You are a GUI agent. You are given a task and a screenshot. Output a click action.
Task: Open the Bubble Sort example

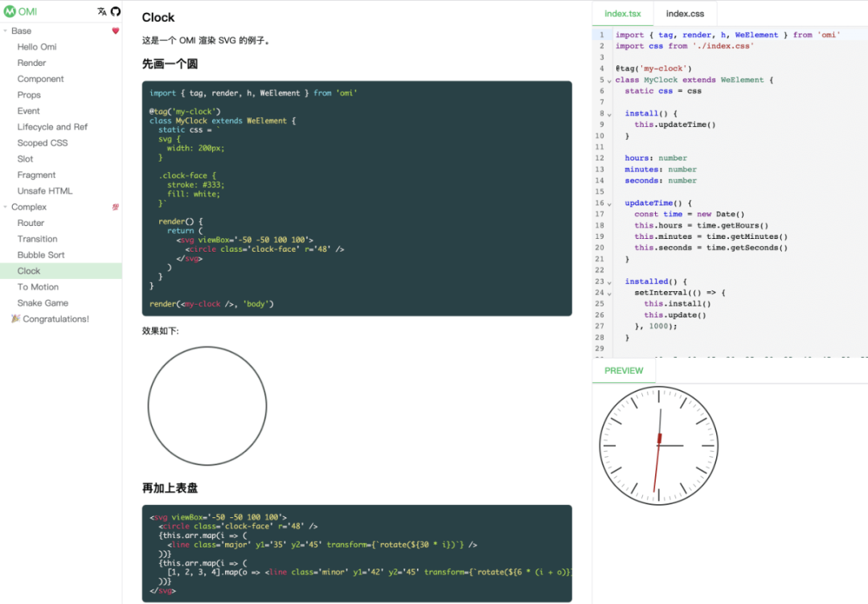[40, 256]
